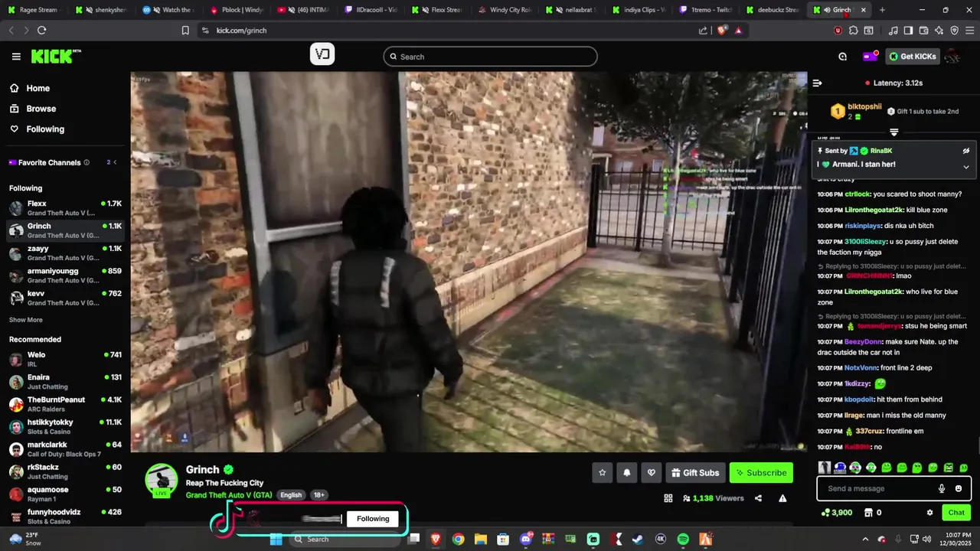The height and width of the screenshot is (551, 980).
Task: Open a new browser tab
Action: click(x=882, y=10)
